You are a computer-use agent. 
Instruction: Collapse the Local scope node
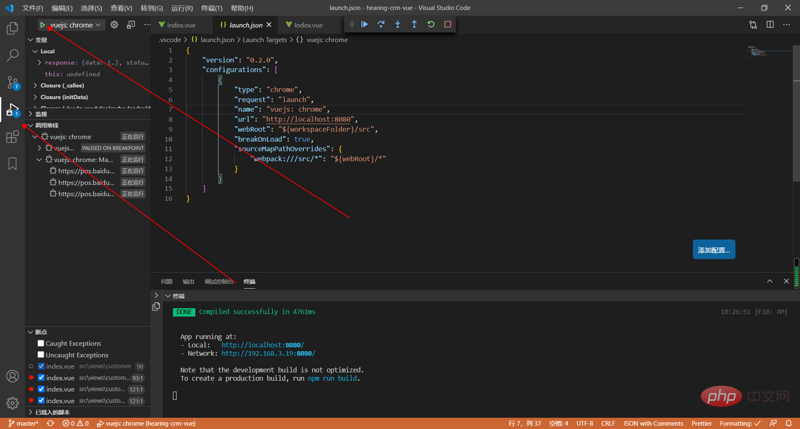[x=35, y=51]
